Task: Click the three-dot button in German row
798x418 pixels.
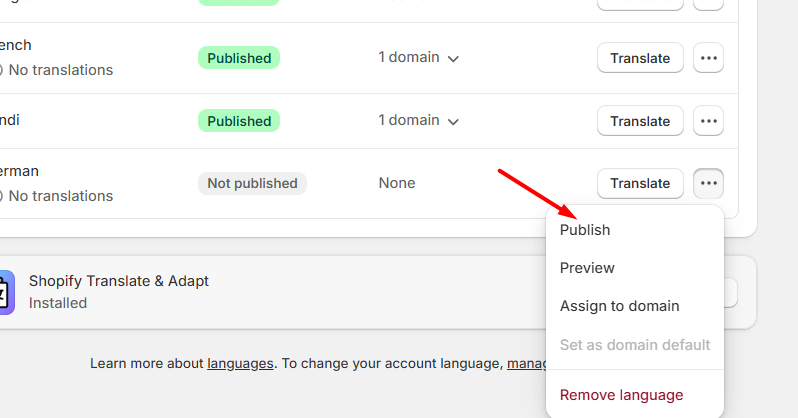Action: tap(708, 183)
